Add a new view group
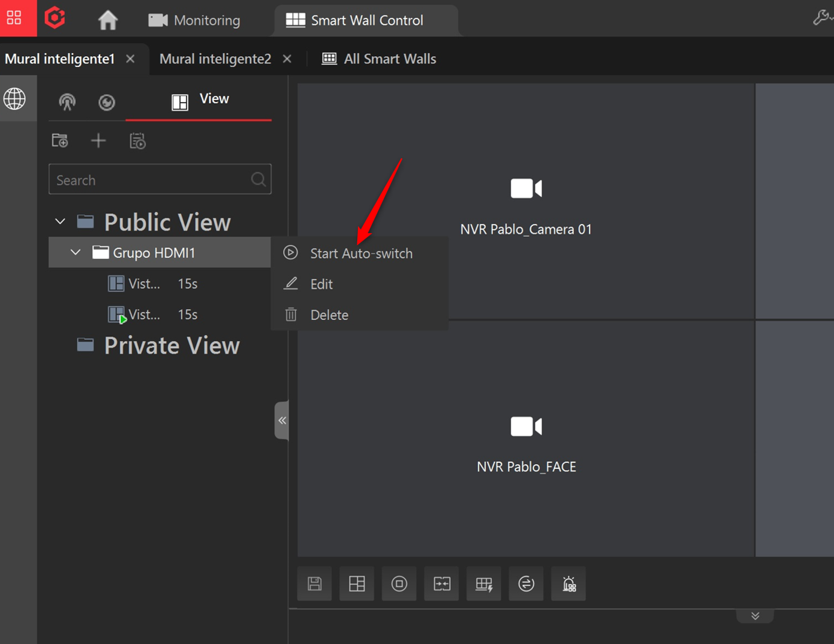The height and width of the screenshot is (644, 834). click(x=60, y=140)
